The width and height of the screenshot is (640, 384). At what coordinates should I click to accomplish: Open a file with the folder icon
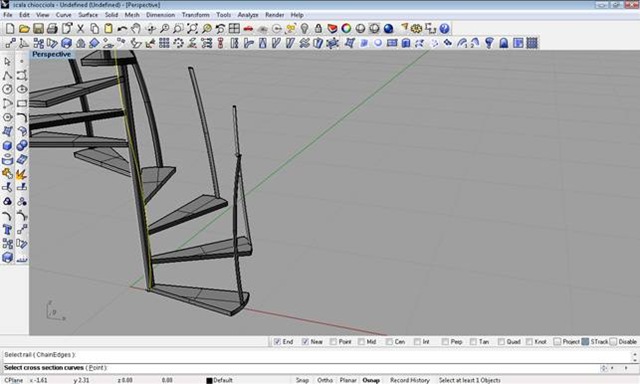[x=24, y=29]
